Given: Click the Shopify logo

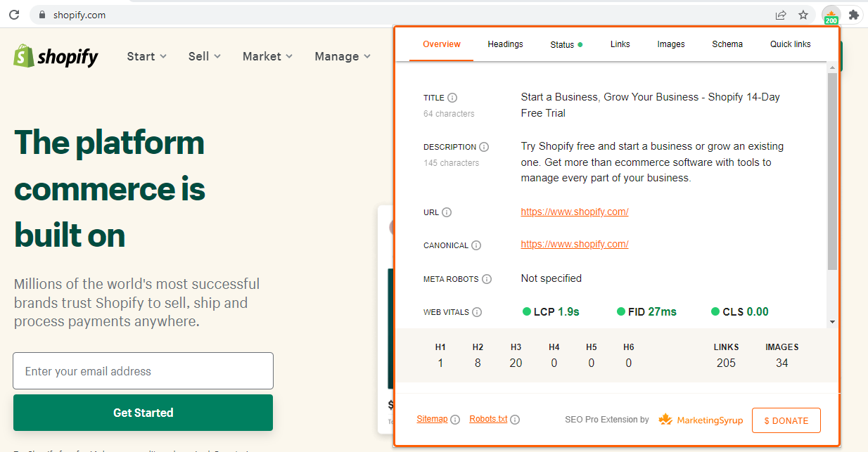Looking at the screenshot, I should 55,56.
